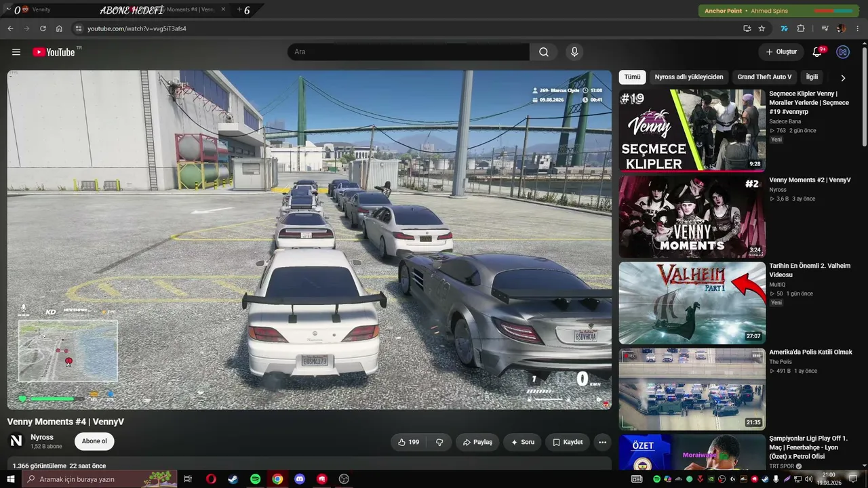Go back with the browser back arrow
This screenshot has width=868, height=488.
click(10, 28)
